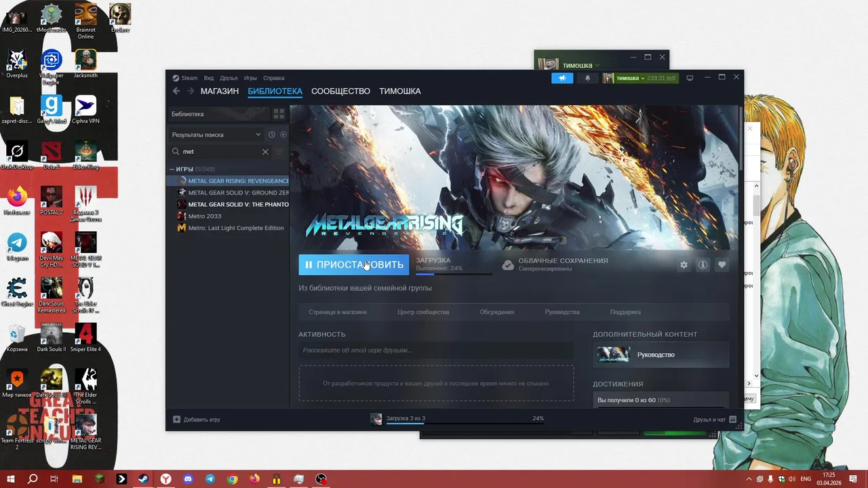Open Yandex Browser from the taskbar
The image size is (868, 488).
coord(165,479)
